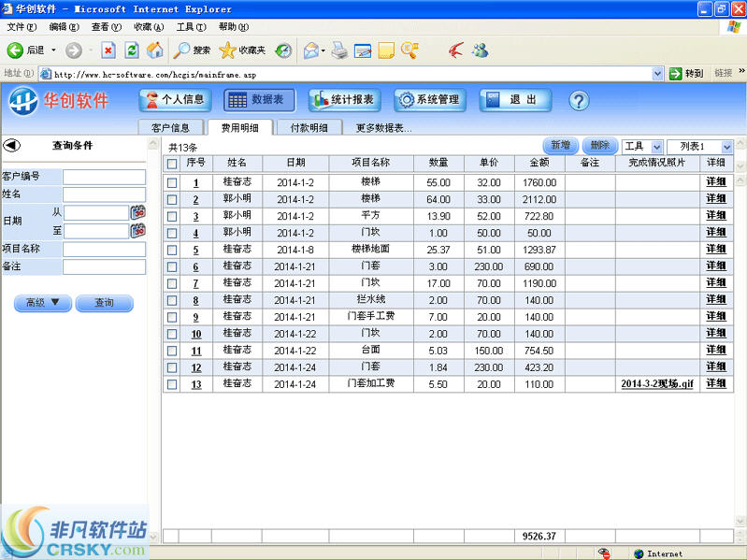Screen dimensions: 747x560
Task: Expand the toolbar links chevron
Action: (x=741, y=71)
